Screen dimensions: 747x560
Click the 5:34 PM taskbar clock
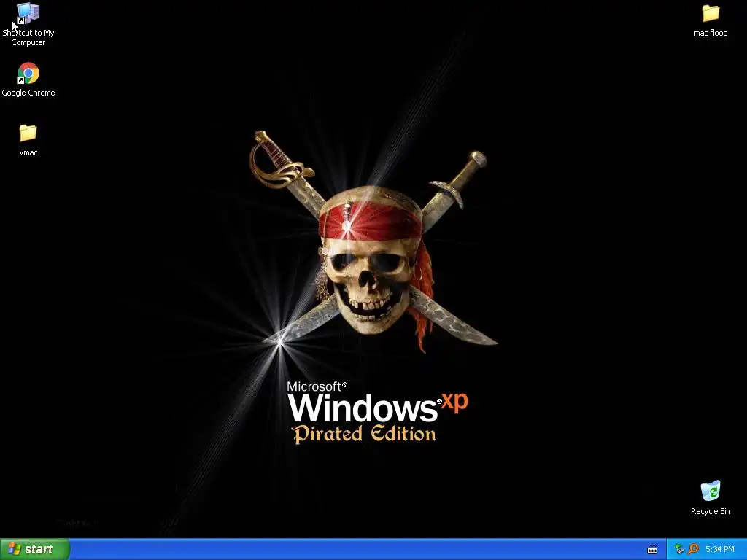click(x=720, y=549)
